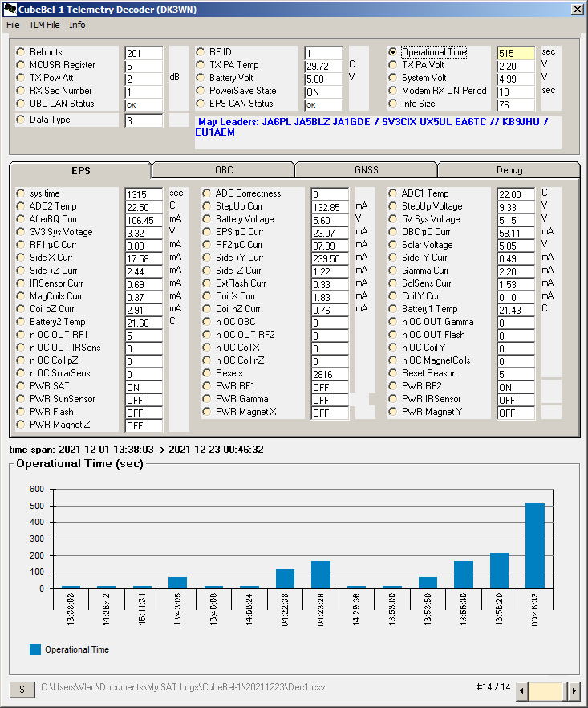
Task: Click the S button in the status bar
Action: [22, 689]
